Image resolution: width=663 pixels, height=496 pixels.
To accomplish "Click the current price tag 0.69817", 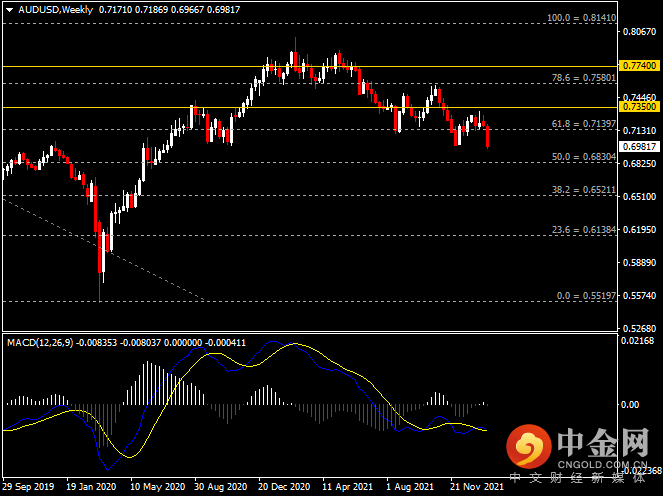I will 639,147.
